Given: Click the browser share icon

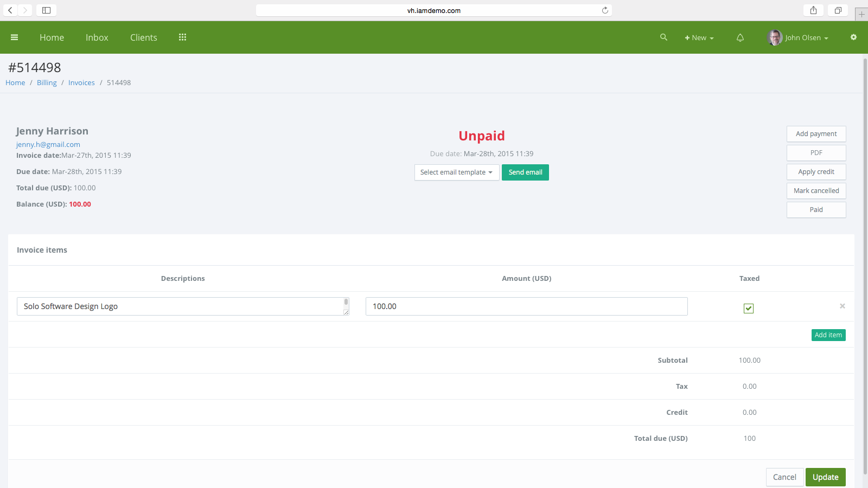Looking at the screenshot, I should tap(813, 10).
